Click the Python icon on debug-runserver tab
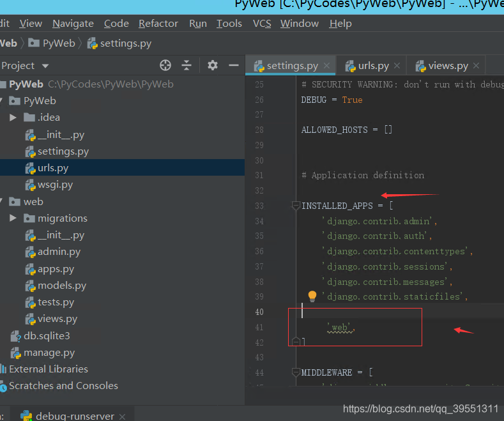 26,415
